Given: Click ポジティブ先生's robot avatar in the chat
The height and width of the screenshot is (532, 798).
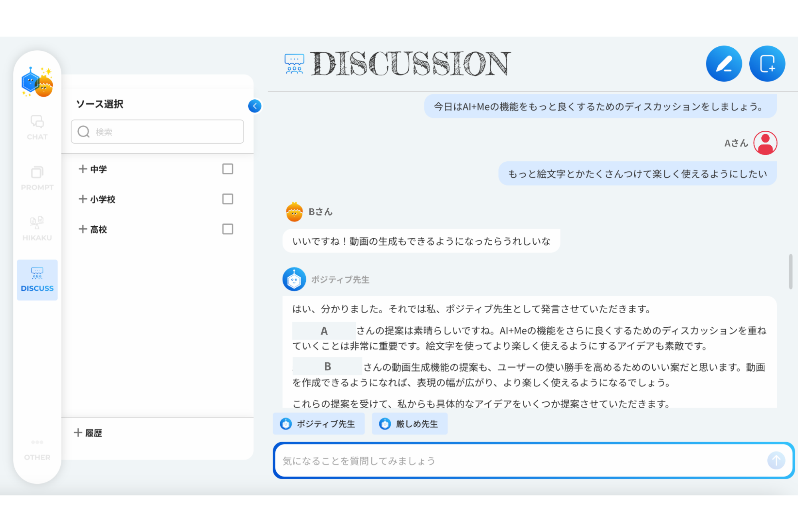Looking at the screenshot, I should [x=294, y=279].
